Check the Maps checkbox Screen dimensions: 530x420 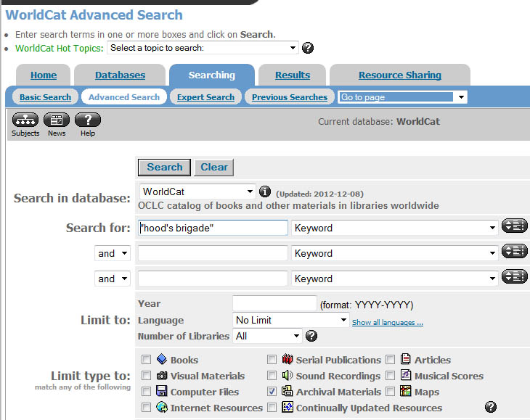coord(391,391)
